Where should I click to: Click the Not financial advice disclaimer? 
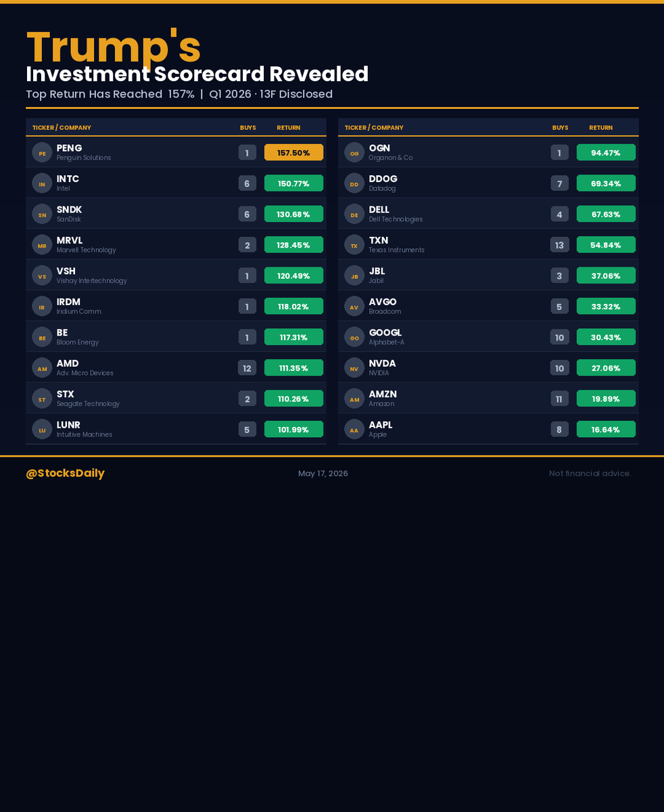point(590,473)
